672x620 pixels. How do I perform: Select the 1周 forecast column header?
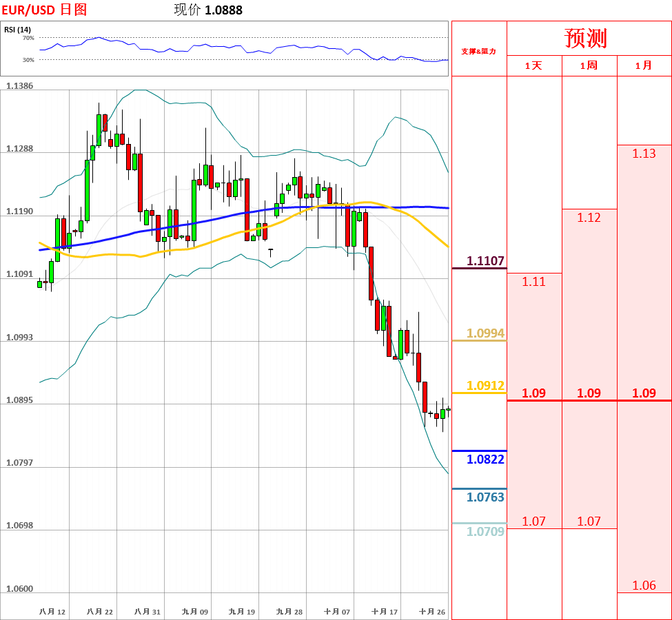(589, 65)
